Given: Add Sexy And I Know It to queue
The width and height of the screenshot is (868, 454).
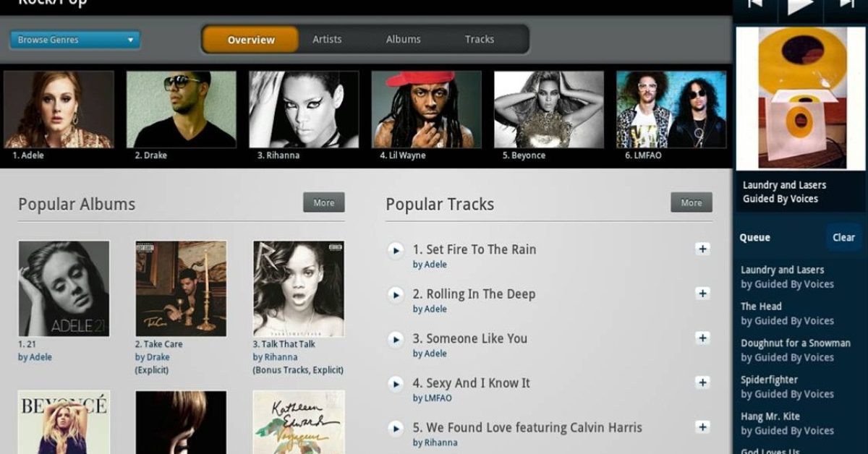Looking at the screenshot, I should point(702,382).
